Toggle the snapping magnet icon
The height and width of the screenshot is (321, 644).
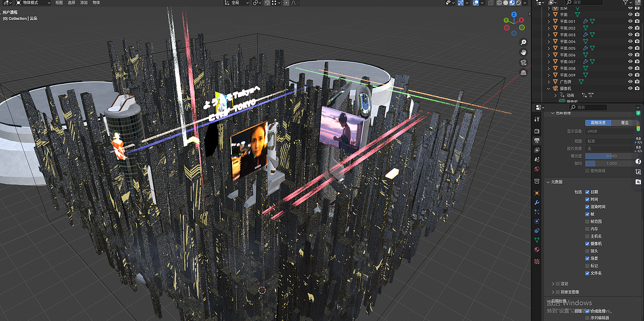pos(266,3)
